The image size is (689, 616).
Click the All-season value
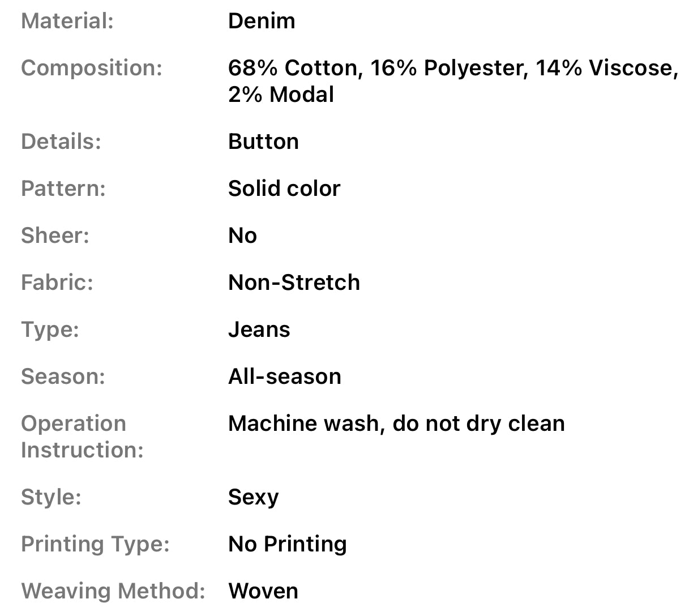[x=284, y=377]
